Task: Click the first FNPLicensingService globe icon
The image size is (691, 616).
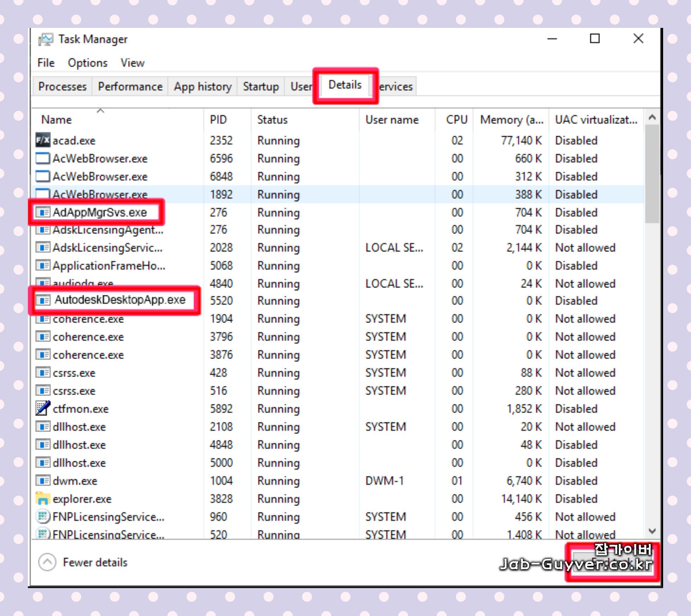Action: 43,516
